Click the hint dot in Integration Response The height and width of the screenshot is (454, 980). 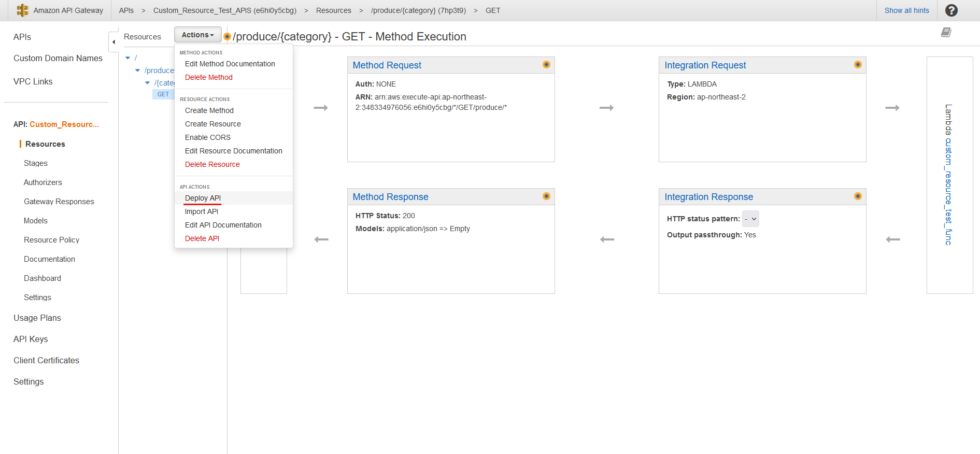[x=858, y=196]
